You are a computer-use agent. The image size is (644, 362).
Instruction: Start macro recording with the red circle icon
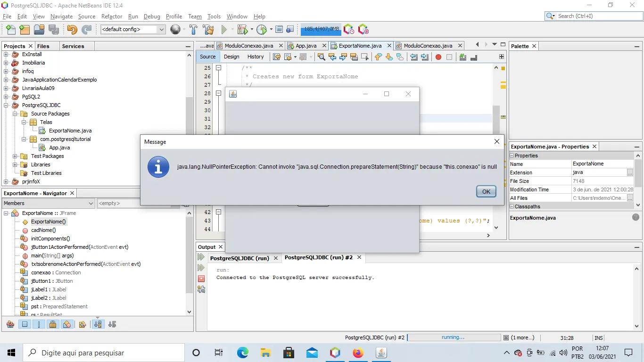coord(438,57)
